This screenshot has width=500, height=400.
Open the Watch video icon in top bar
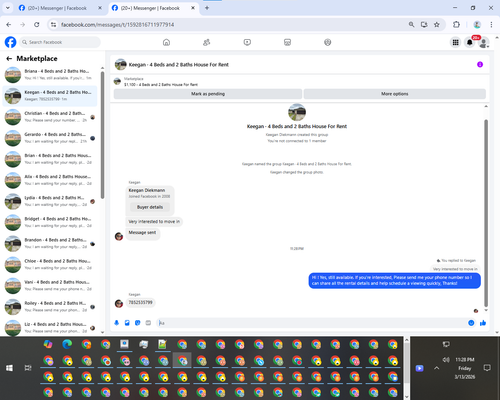coord(247,42)
